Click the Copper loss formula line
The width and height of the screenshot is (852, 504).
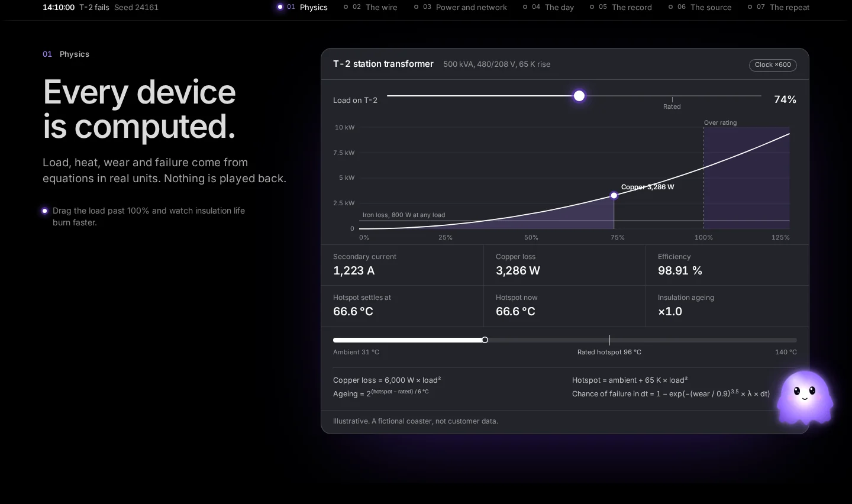(x=387, y=380)
